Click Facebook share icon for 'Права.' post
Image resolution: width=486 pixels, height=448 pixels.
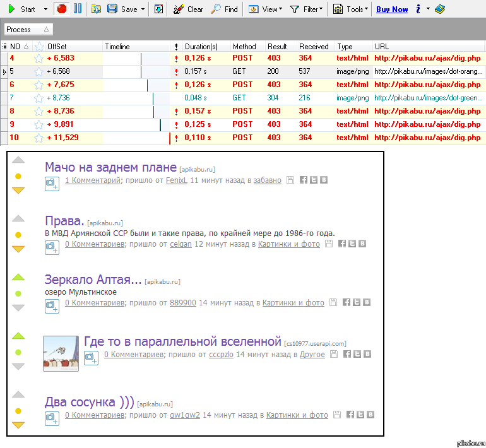tap(342, 244)
